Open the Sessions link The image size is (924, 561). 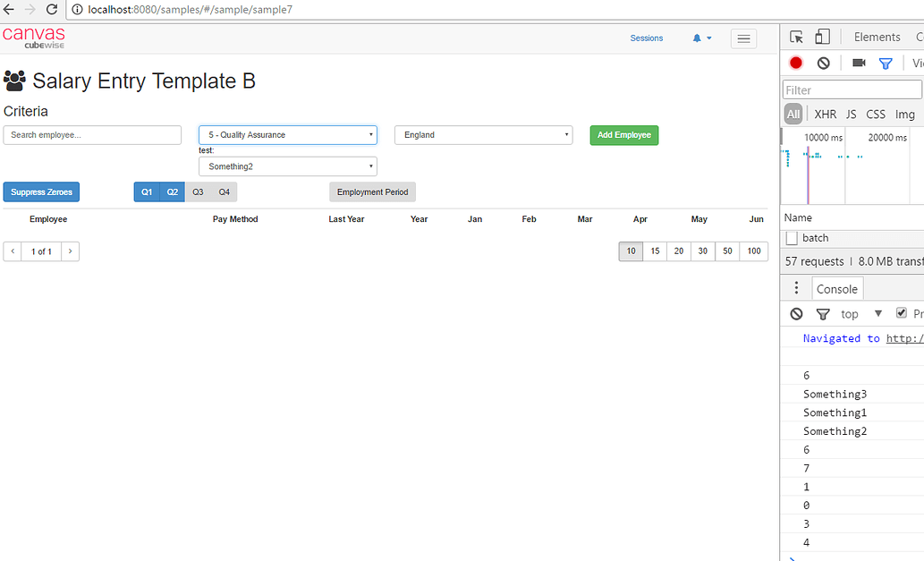point(646,38)
